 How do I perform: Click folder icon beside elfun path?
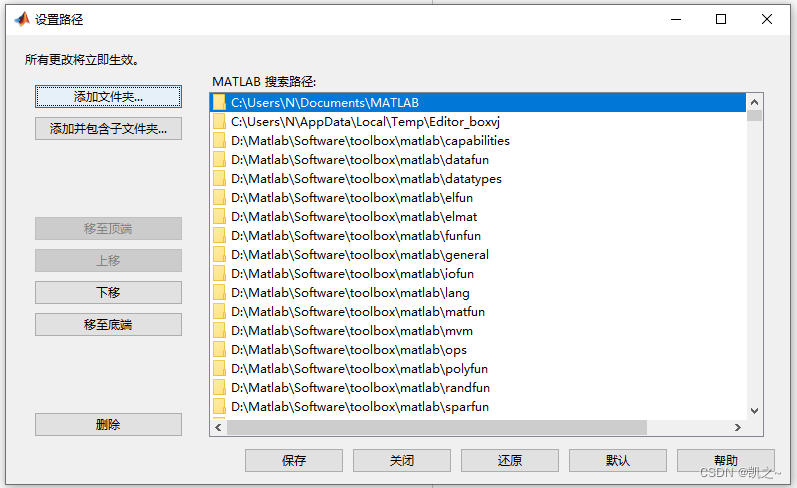tap(219, 198)
